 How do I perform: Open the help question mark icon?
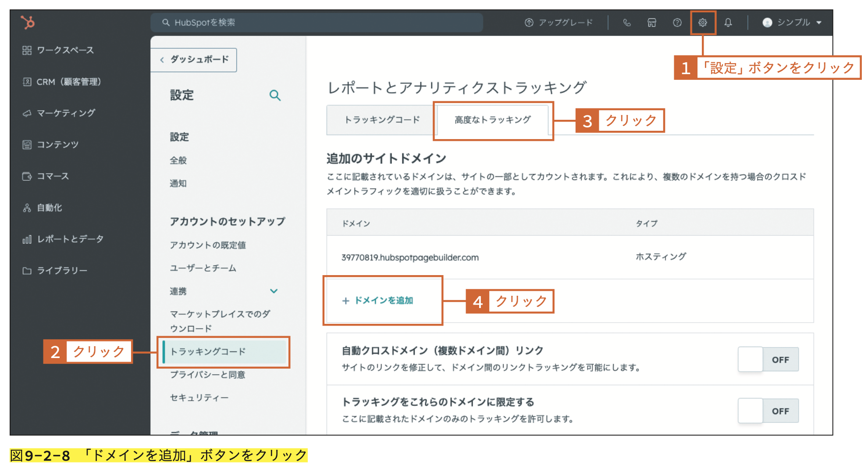[x=677, y=22]
